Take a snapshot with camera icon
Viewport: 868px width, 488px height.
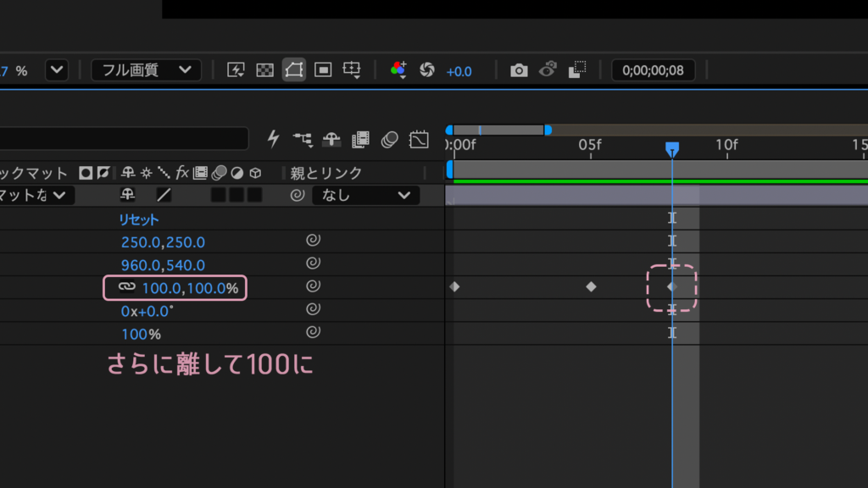pos(519,70)
